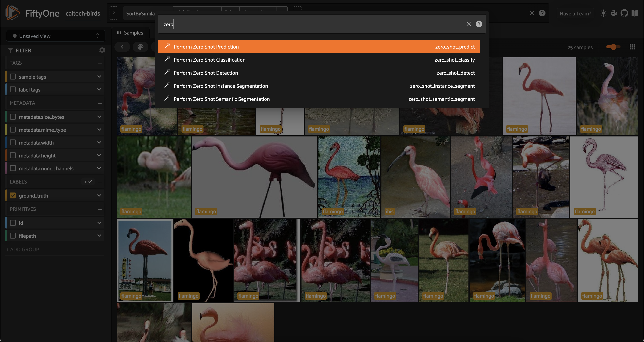Adjust the grid zoom slider
The image size is (644, 342).
613,47
